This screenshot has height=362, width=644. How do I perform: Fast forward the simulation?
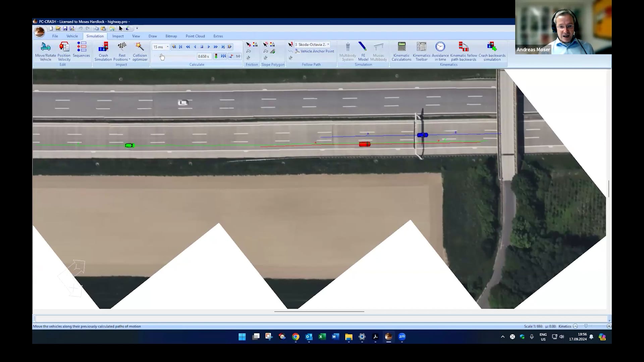tap(216, 47)
